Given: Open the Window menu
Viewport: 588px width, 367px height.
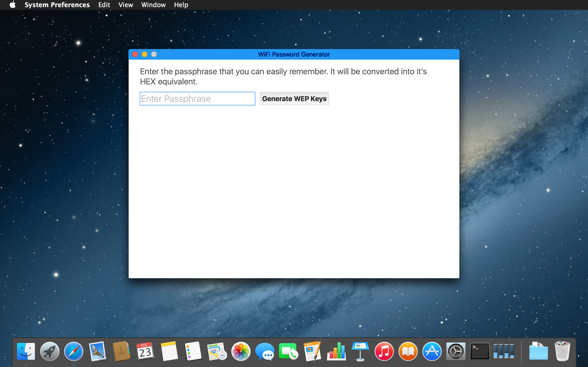Looking at the screenshot, I should click(x=153, y=5).
